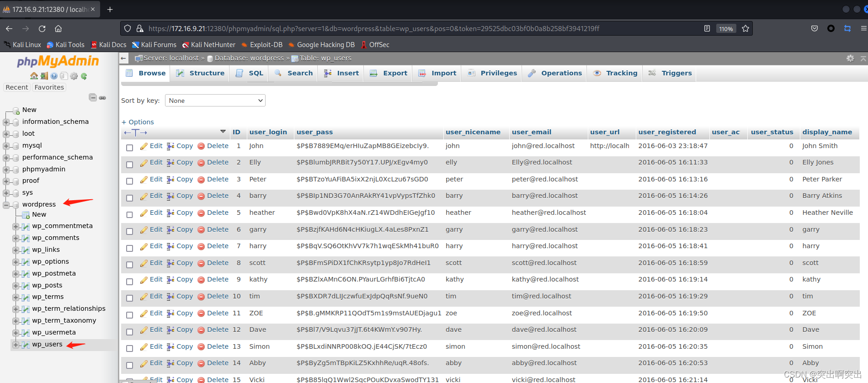Select the kathy row checkbox
The width and height of the screenshot is (868, 383).
point(130,282)
